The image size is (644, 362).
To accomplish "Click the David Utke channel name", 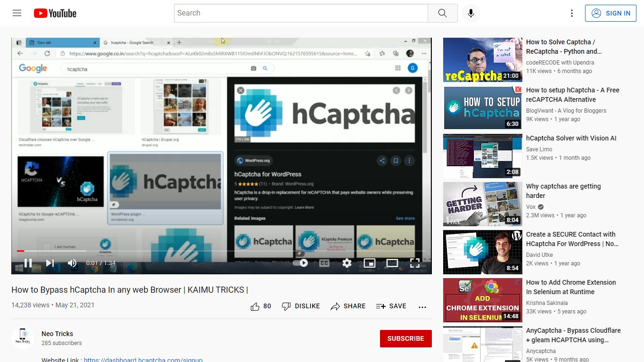I will 540,255.
